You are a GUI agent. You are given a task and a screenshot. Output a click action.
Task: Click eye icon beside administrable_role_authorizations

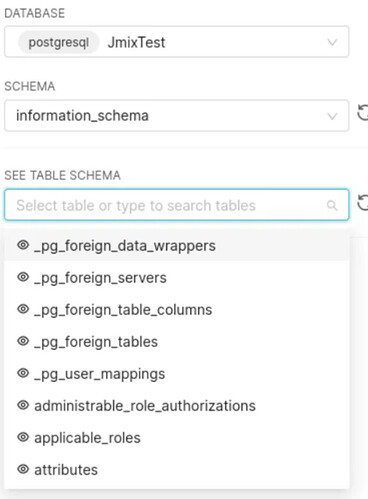coord(23,405)
